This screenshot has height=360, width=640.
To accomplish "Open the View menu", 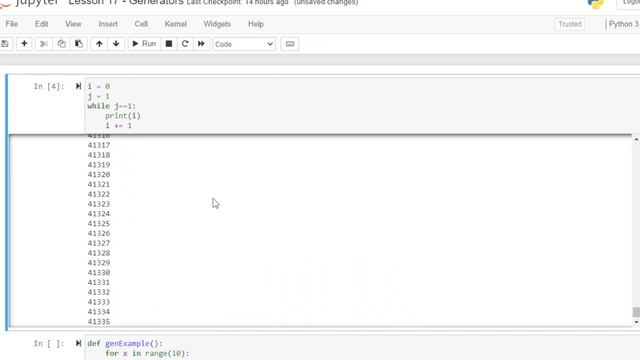I will click(73, 24).
